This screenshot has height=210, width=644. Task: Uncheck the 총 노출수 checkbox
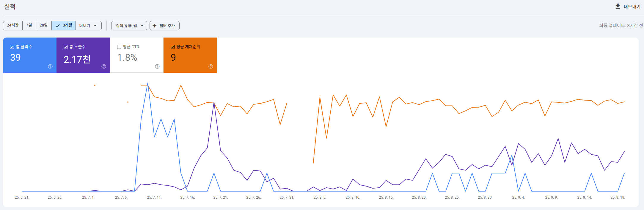tap(66, 47)
